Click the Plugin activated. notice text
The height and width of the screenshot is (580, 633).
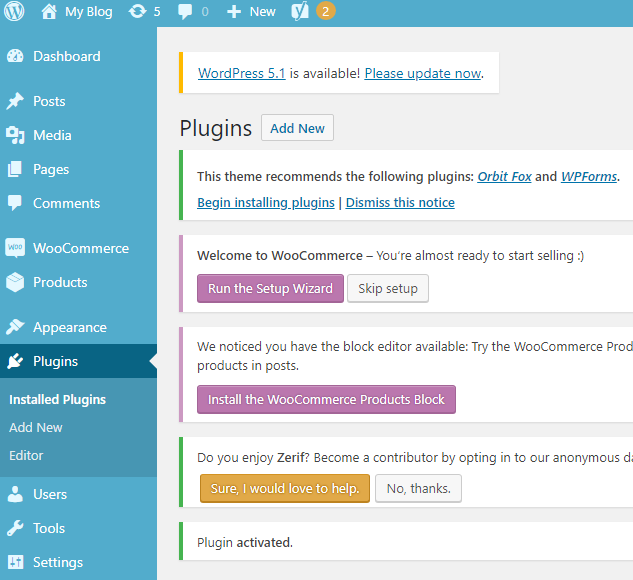[x=245, y=542]
